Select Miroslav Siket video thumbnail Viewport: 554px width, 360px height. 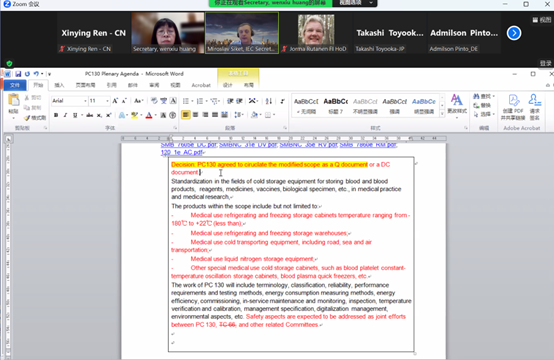tap(242, 33)
